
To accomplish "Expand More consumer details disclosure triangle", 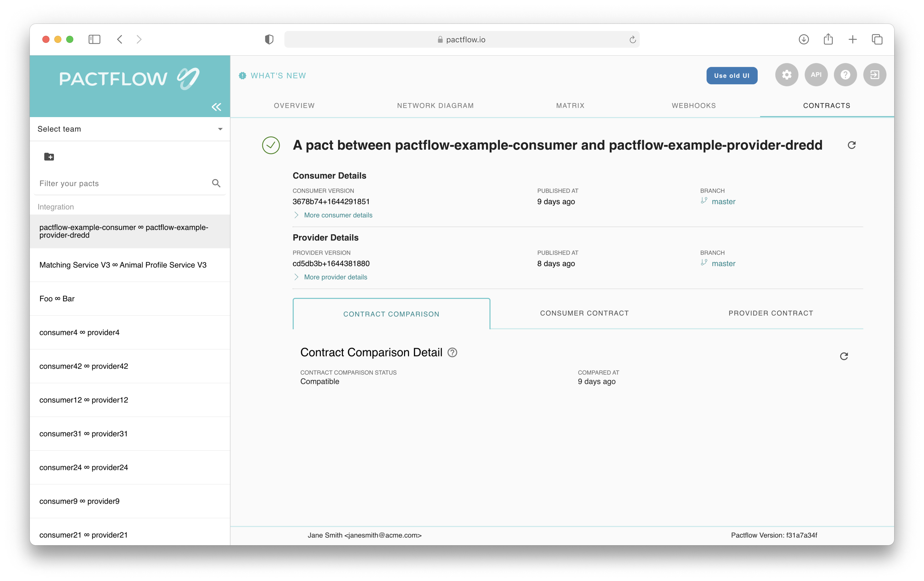I will coord(295,214).
